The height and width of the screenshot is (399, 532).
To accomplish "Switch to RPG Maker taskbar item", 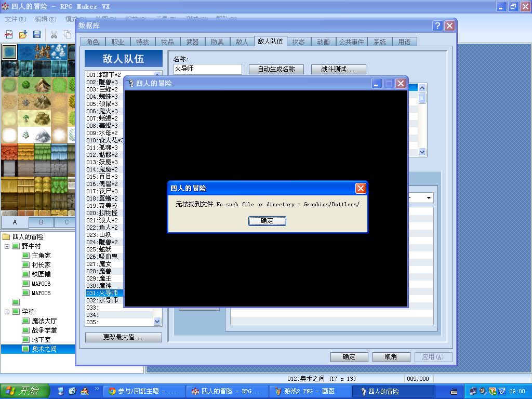I will [228, 391].
